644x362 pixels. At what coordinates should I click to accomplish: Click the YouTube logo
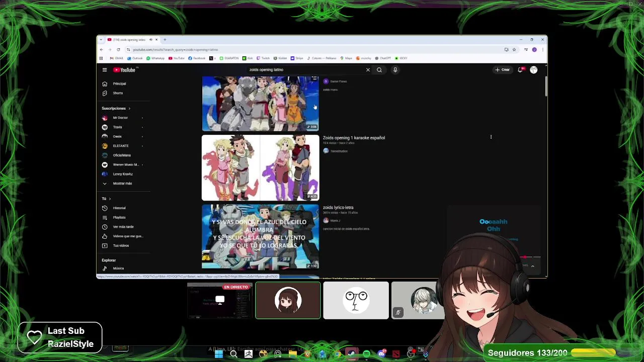pos(125,70)
